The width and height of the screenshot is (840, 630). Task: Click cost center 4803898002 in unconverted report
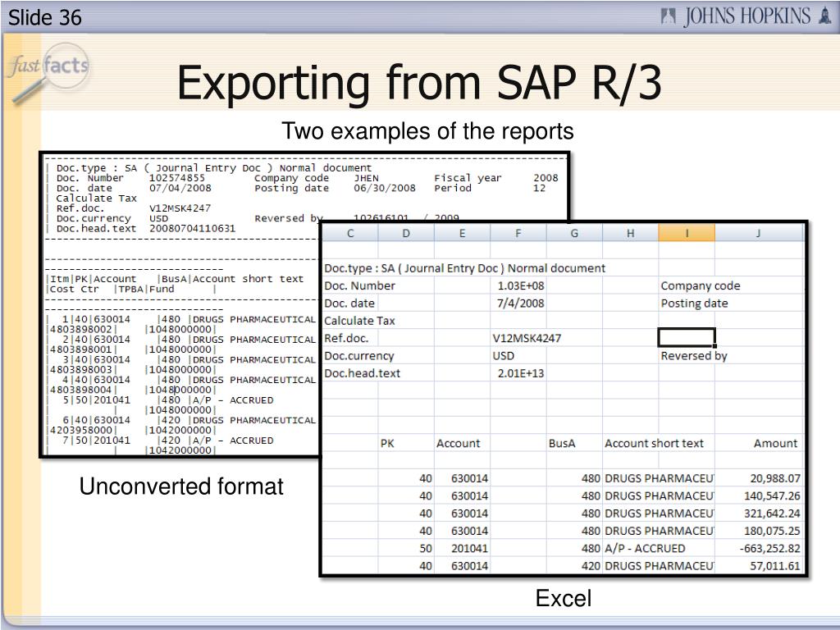(81, 329)
